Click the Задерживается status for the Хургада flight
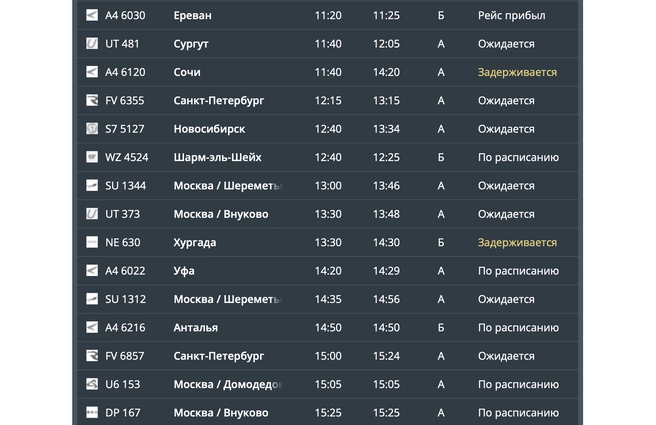This screenshot has height=425, width=656. [x=517, y=242]
